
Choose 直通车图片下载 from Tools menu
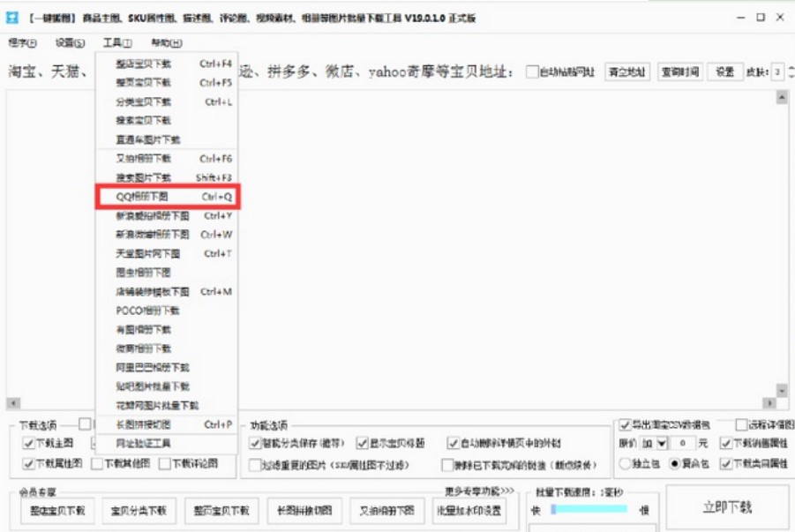tap(167, 139)
